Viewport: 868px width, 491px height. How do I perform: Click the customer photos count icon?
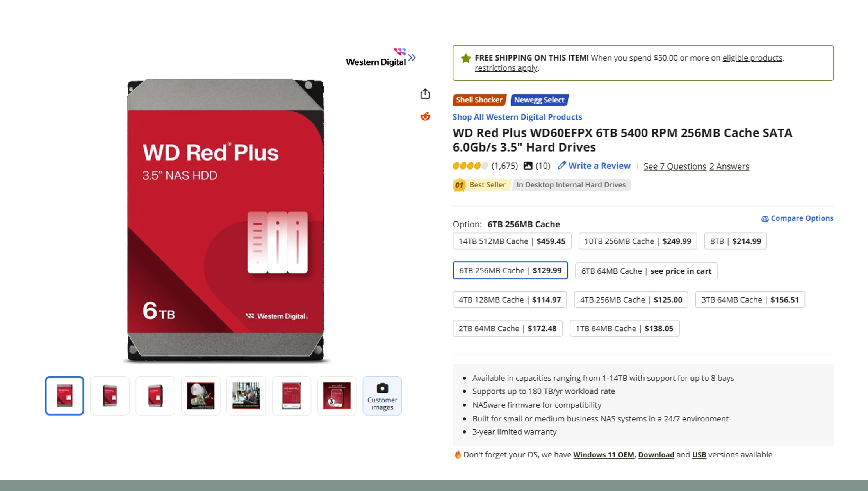(528, 166)
